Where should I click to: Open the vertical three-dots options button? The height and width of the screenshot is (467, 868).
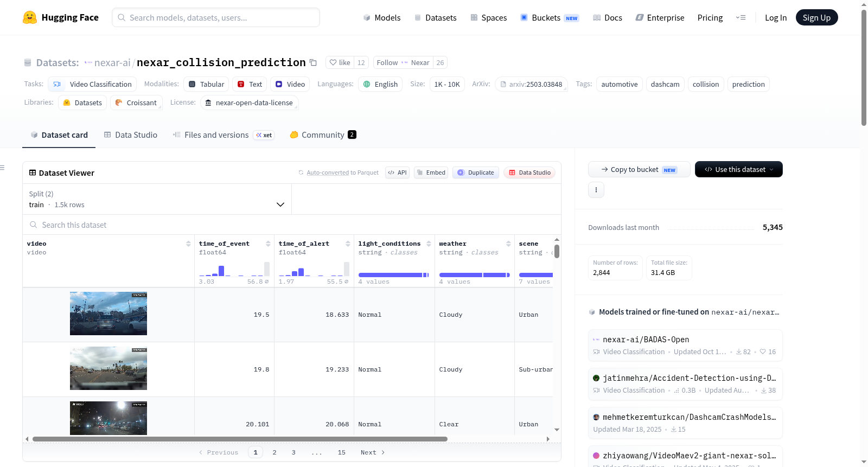coord(596,190)
